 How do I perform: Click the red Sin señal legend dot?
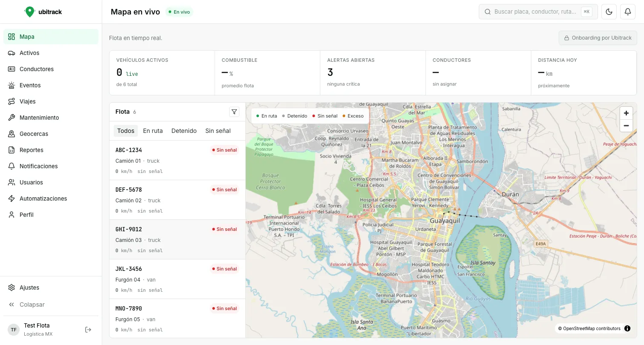coord(314,116)
